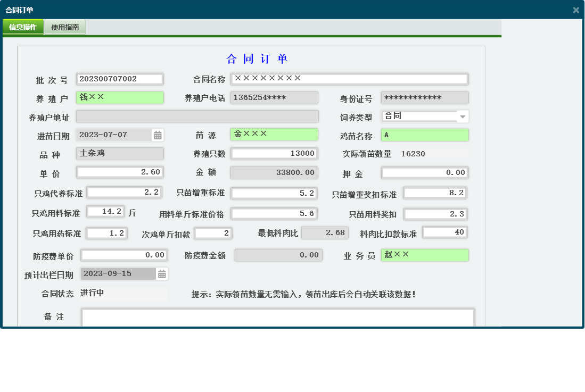This screenshot has height=392, width=585.
Task: Click the 单价 input field
Action: 120,172
